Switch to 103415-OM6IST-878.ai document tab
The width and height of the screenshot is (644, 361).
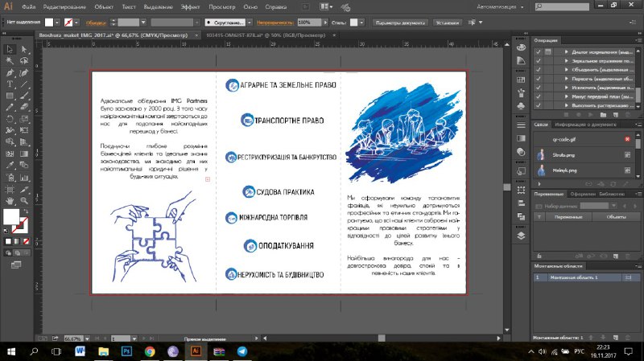(266, 35)
